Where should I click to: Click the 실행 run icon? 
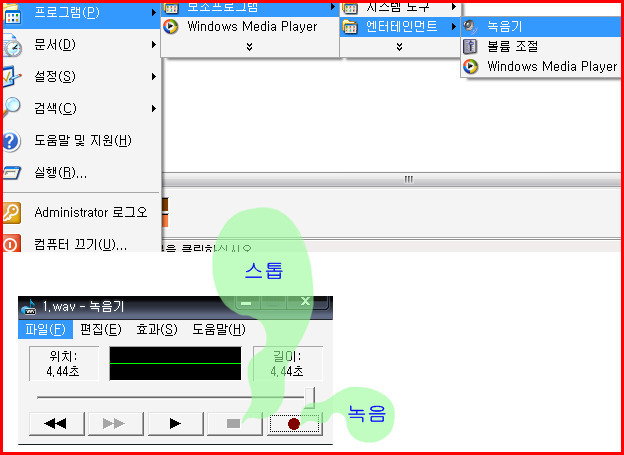pyautogui.click(x=11, y=173)
